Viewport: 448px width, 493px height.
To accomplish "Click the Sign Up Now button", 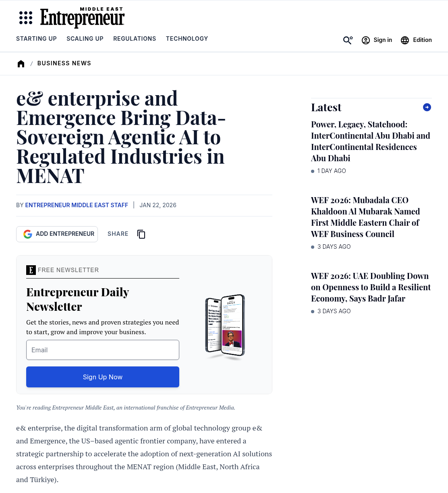I will point(103,377).
